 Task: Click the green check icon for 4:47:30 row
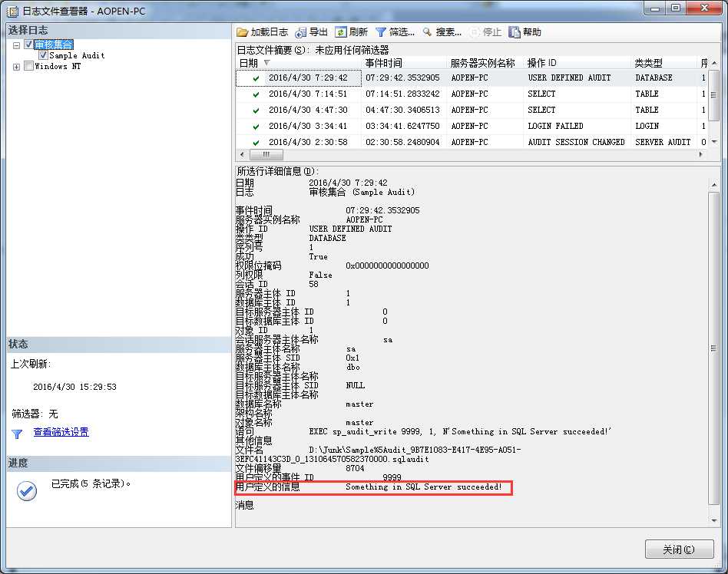(256, 111)
